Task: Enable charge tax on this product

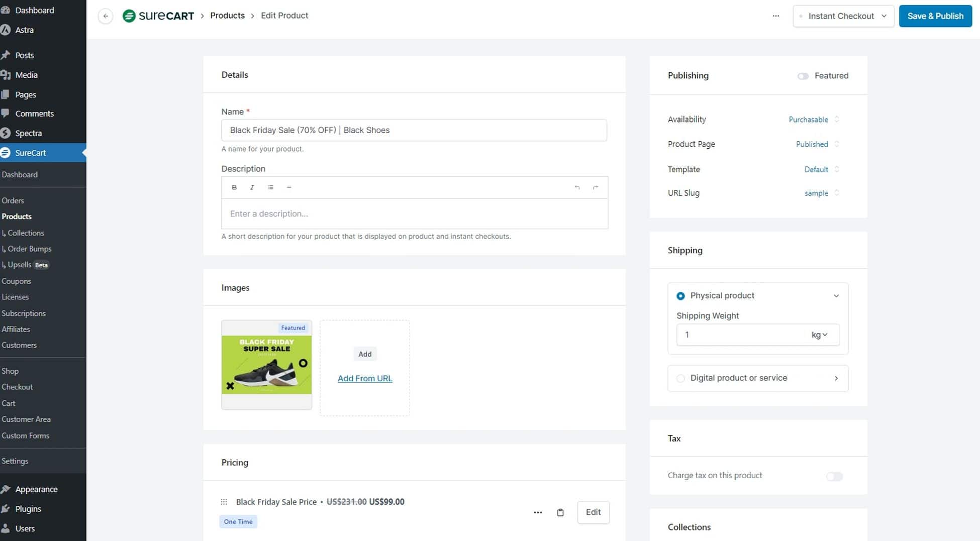Action: pyautogui.click(x=834, y=476)
